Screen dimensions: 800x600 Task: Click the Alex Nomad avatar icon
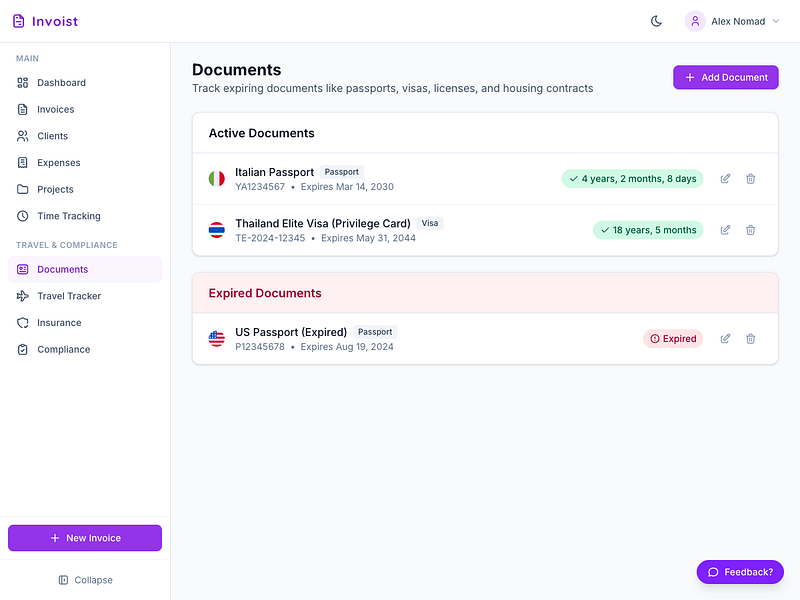click(x=695, y=21)
